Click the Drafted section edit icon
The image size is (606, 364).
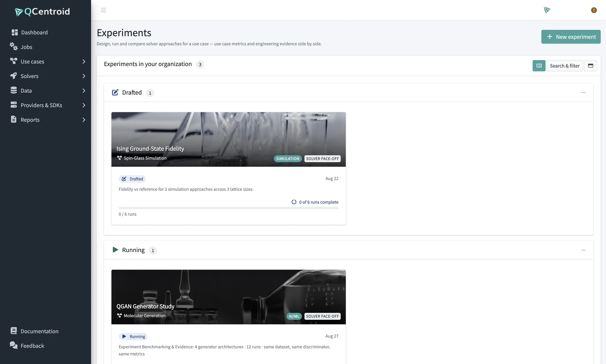(x=115, y=93)
